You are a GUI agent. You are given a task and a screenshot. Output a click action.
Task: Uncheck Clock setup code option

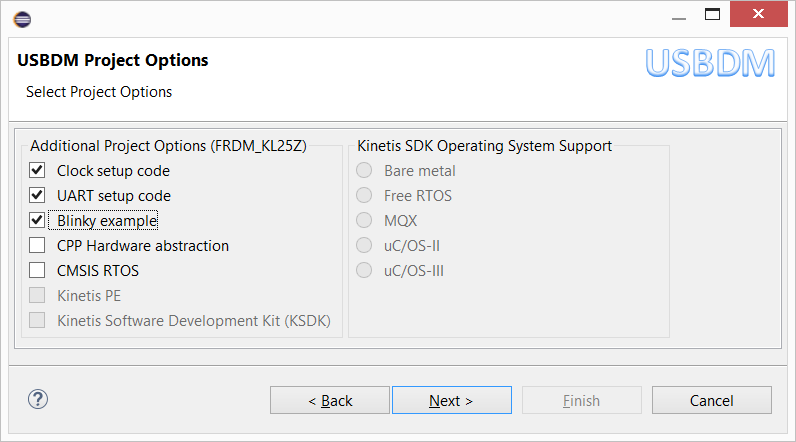38,171
